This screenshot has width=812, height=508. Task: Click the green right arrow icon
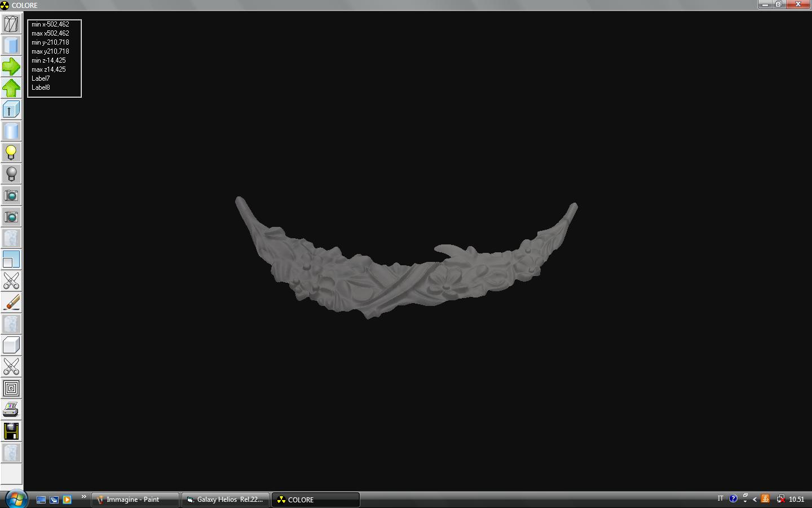pyautogui.click(x=11, y=67)
